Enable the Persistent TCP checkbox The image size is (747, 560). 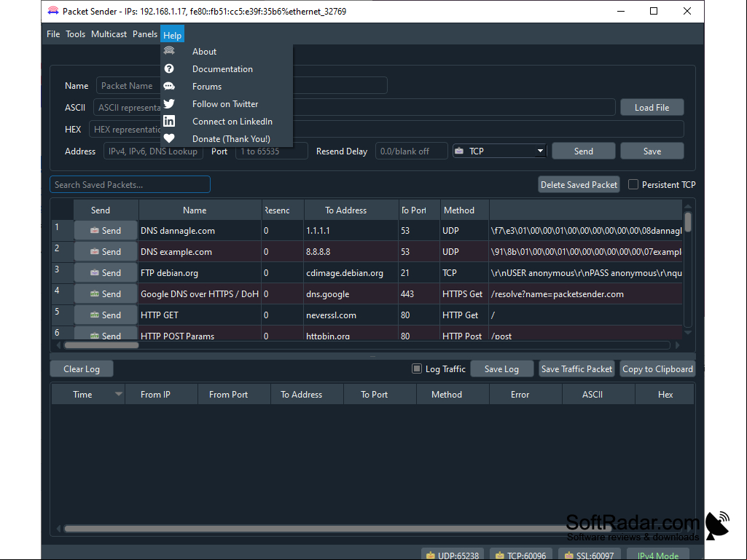[x=633, y=184]
